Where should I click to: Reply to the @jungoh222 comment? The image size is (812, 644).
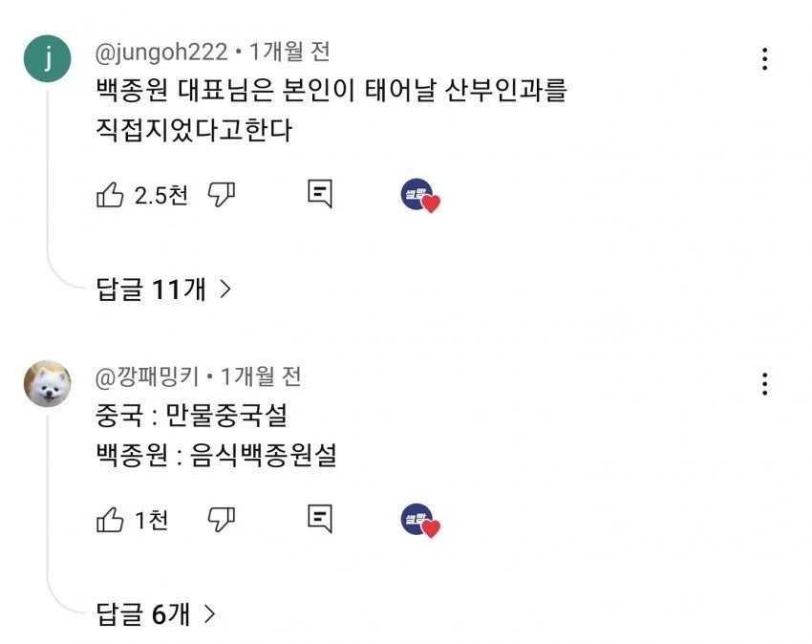point(320,195)
